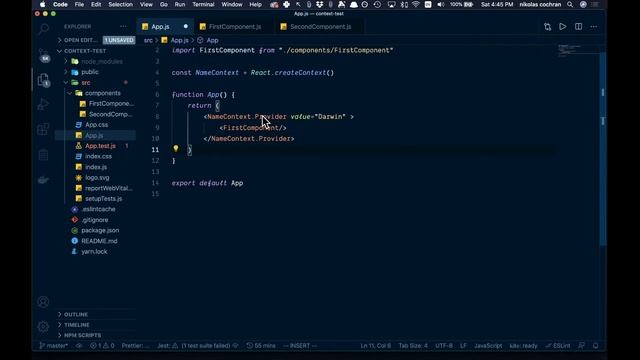This screenshot has width=640, height=360.
Task: Click Ln 11, Col 8 go to line
Action: pos(376,346)
